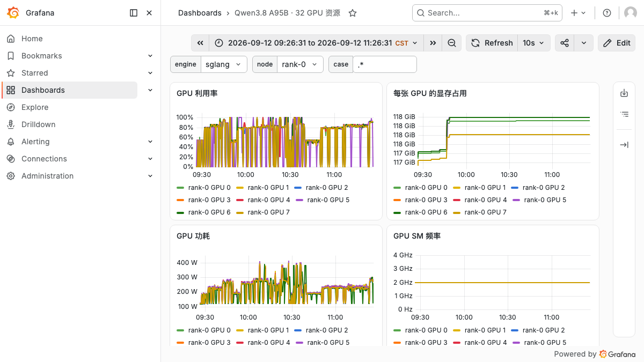Click the Refresh dashboard button
Image resolution: width=644 pixels, height=362 pixels.
click(492, 43)
